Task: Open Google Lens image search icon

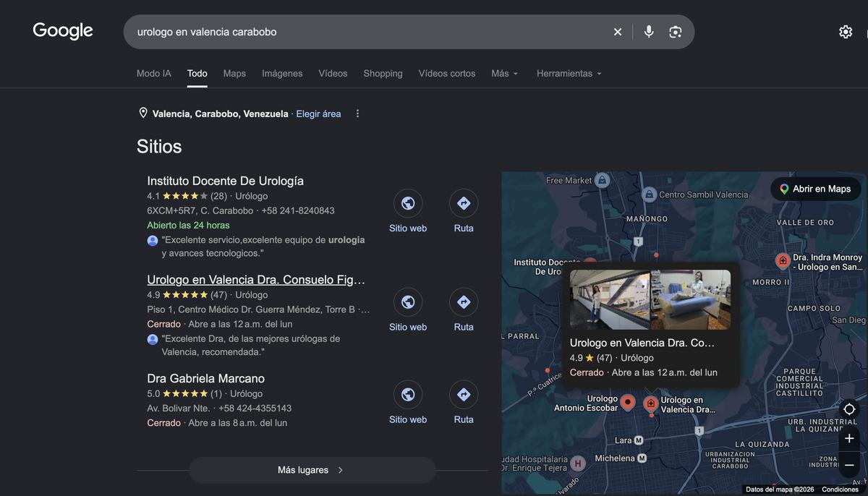Action: coord(676,32)
